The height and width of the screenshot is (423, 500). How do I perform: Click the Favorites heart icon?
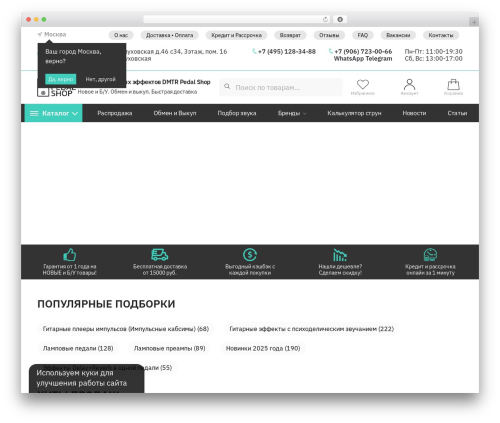coord(363,84)
